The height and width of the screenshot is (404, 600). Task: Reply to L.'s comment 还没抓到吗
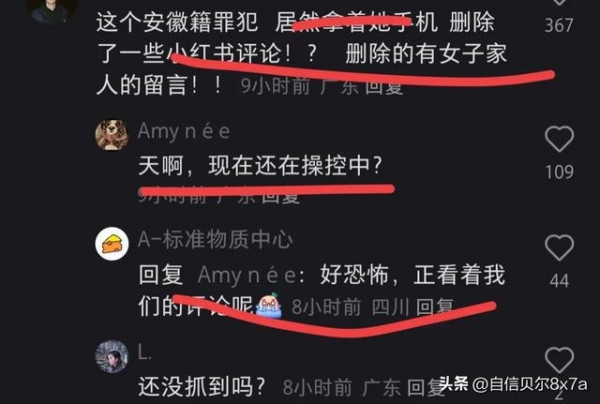(424, 387)
